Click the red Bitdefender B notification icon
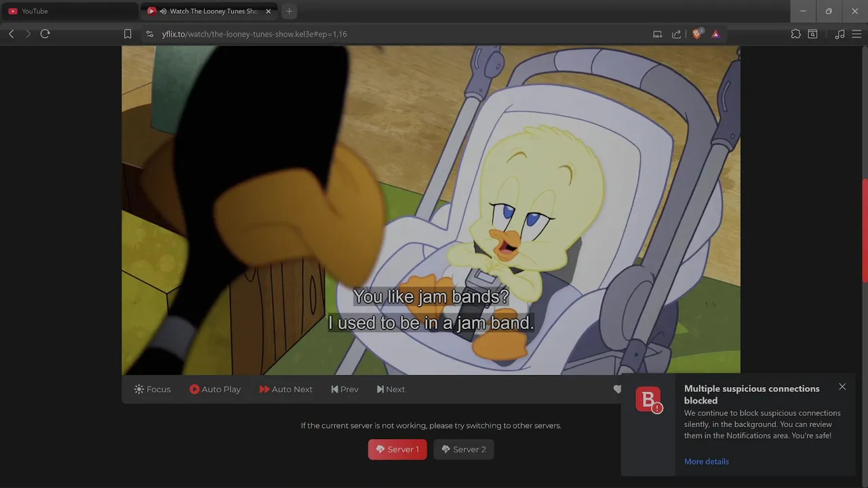The height and width of the screenshot is (488, 868). point(648,399)
